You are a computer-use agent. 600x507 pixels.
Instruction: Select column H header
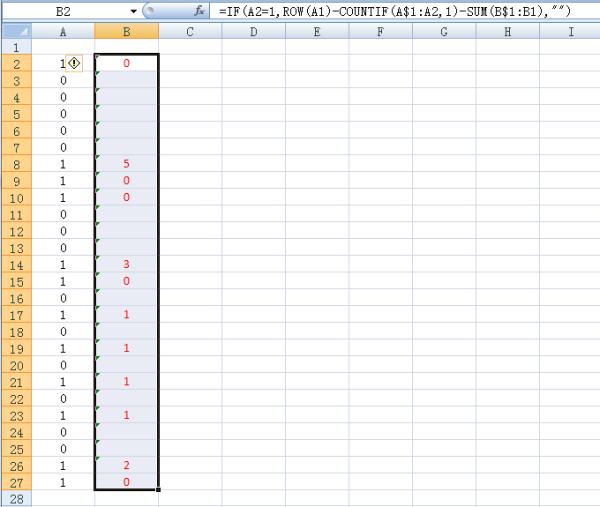click(x=508, y=31)
